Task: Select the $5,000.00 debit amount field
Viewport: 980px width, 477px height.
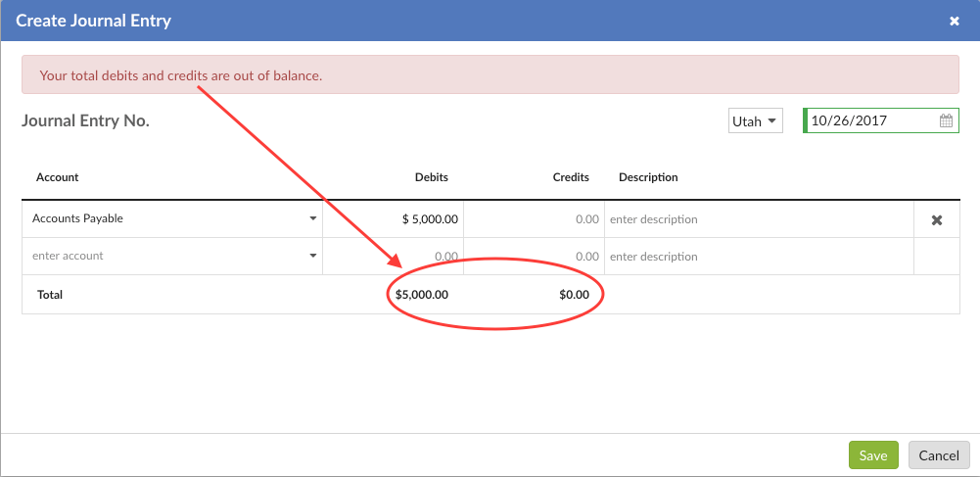Action: 394,219
